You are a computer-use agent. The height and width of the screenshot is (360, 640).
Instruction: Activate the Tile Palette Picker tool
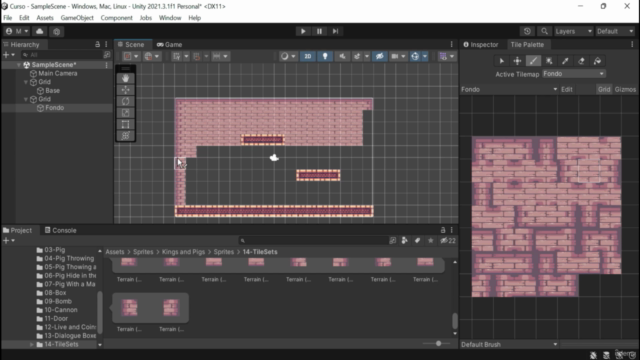(565, 61)
